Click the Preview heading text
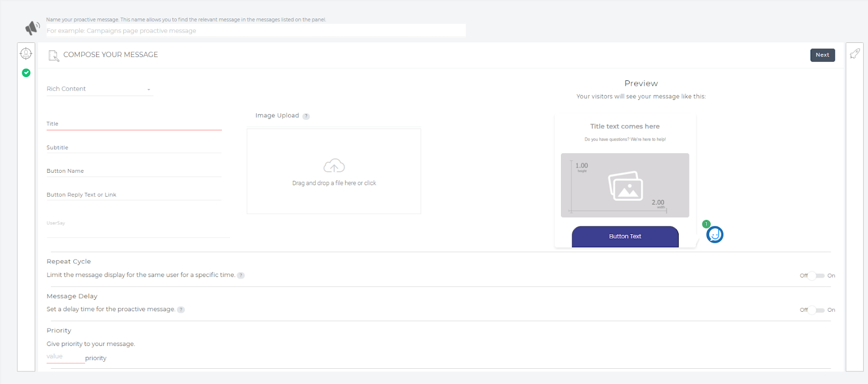The image size is (868, 384). click(641, 84)
